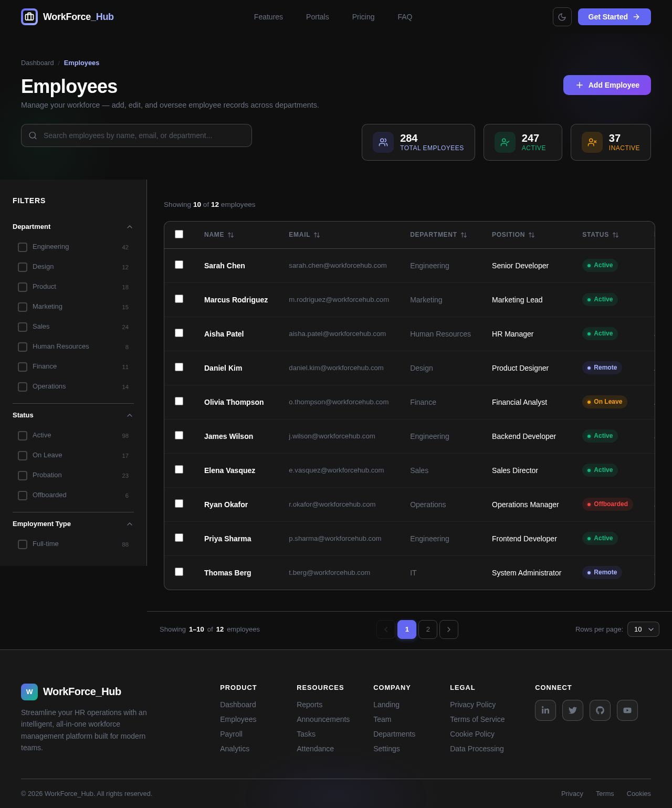Open the Twitter footer icon
The image size is (672, 808).
point(573,710)
